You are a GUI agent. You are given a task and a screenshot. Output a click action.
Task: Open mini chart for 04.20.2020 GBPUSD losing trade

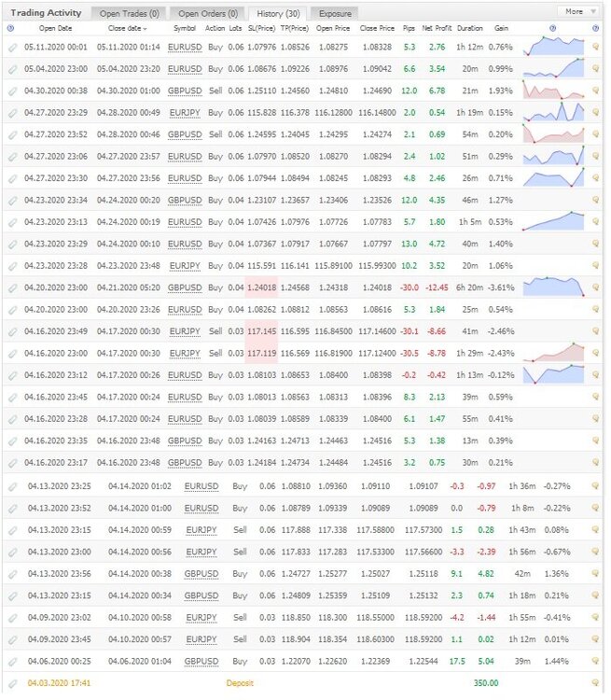553,287
